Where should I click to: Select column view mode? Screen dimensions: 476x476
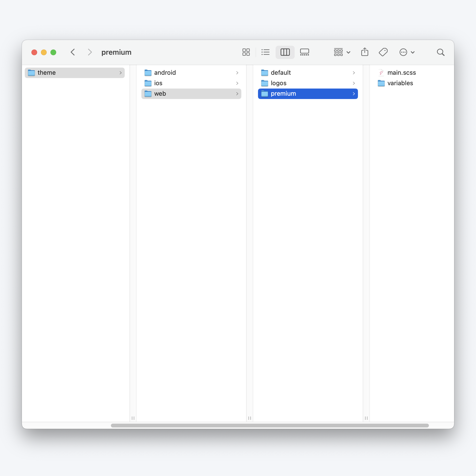[x=285, y=52]
